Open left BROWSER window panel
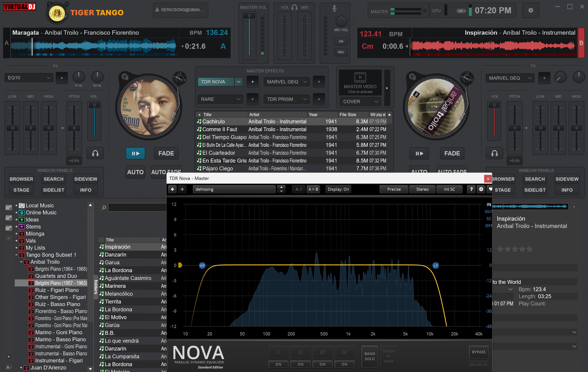The width and height of the screenshot is (588, 372). [x=21, y=179]
